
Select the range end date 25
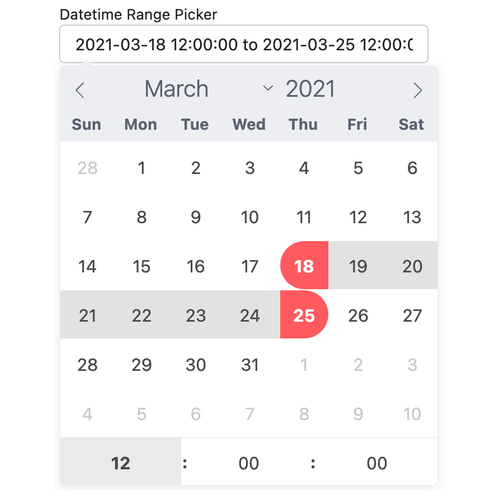tap(304, 315)
